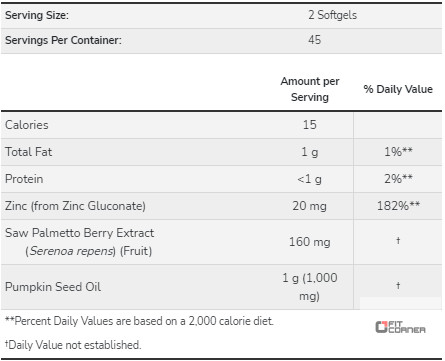
Task: Select the Protein row label
Action: click(24, 179)
